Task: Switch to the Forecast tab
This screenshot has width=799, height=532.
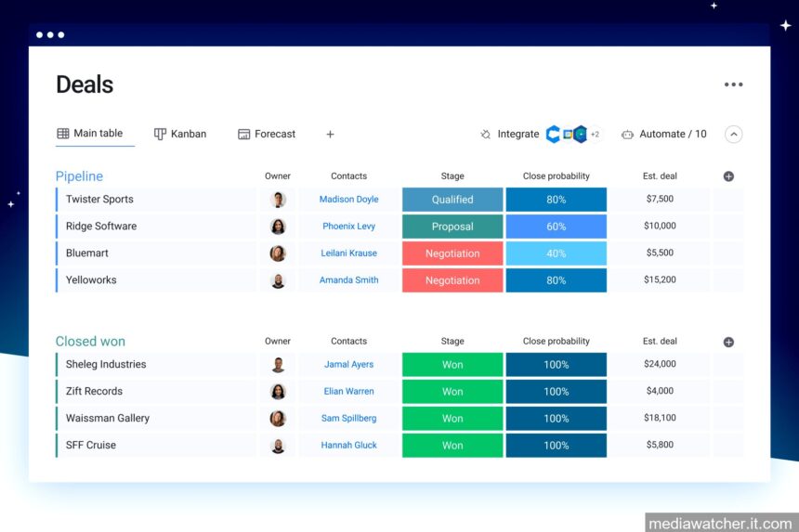Action: [267, 134]
